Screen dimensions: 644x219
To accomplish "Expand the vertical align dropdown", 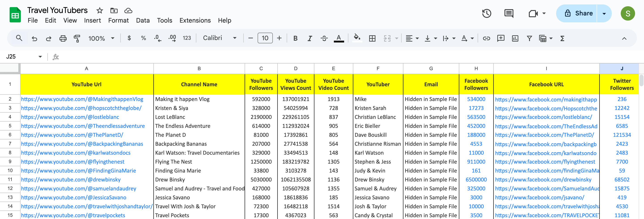I will point(436,38).
